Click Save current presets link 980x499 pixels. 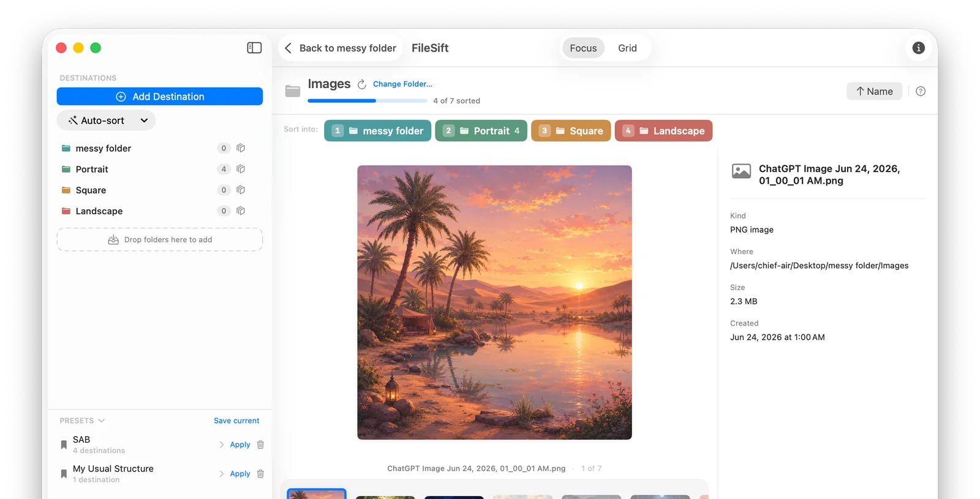236,421
